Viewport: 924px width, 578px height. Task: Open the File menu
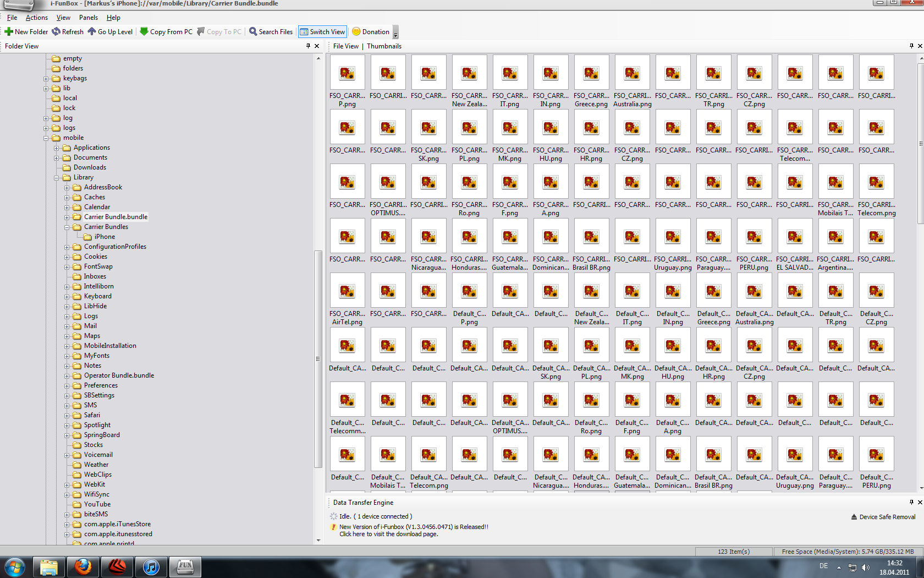(12, 18)
